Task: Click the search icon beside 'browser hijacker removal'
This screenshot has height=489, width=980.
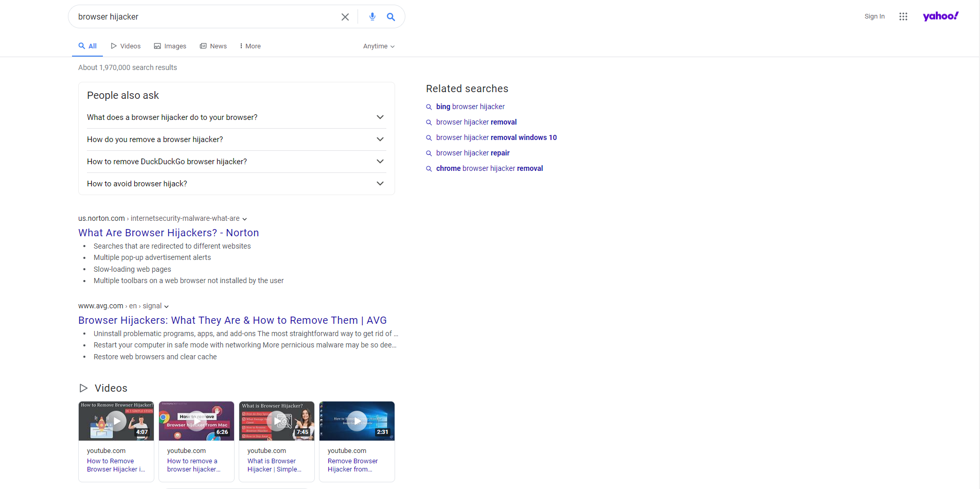Action: (429, 123)
